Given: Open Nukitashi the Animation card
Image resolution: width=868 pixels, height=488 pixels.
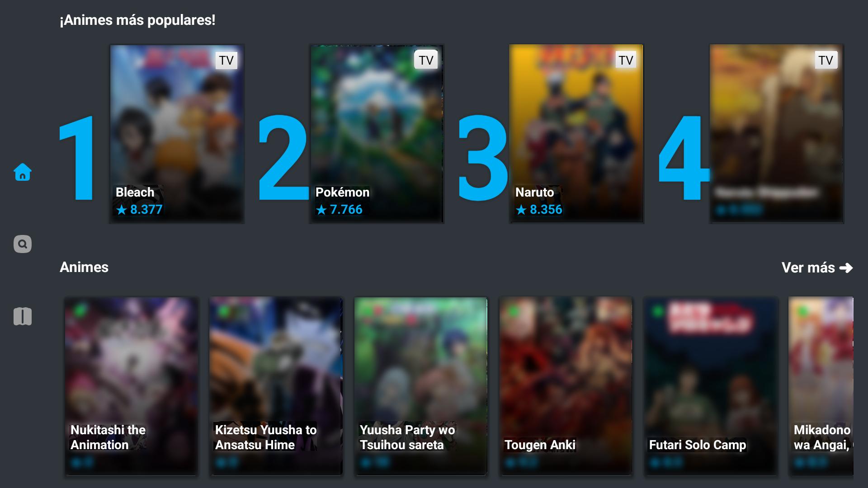Looking at the screenshot, I should click(x=131, y=386).
